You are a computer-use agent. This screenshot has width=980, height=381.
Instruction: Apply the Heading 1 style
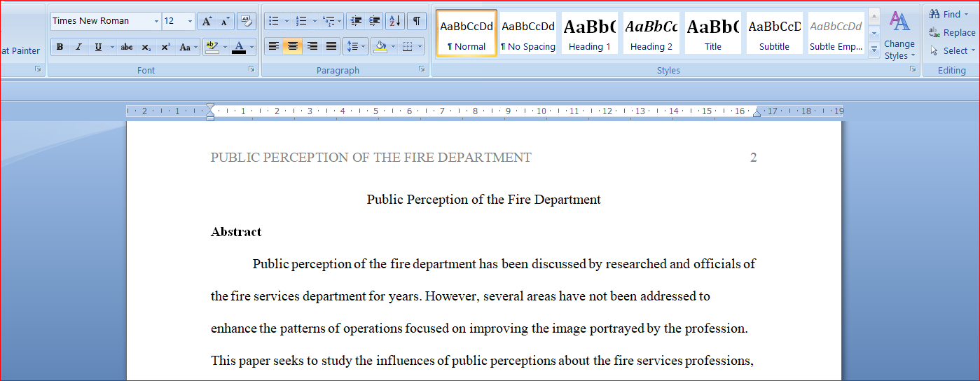coord(589,33)
